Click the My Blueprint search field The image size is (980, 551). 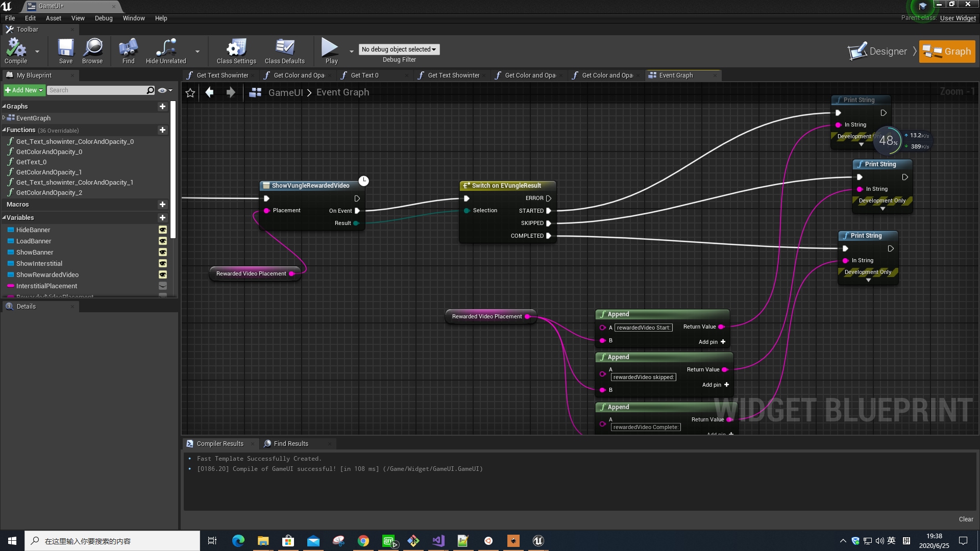(97, 90)
